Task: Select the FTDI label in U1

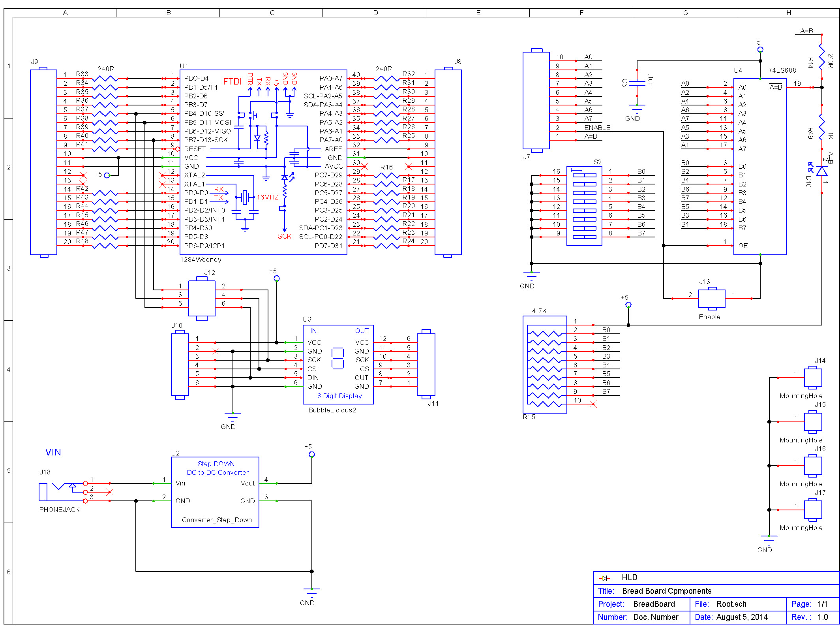Action: point(232,81)
